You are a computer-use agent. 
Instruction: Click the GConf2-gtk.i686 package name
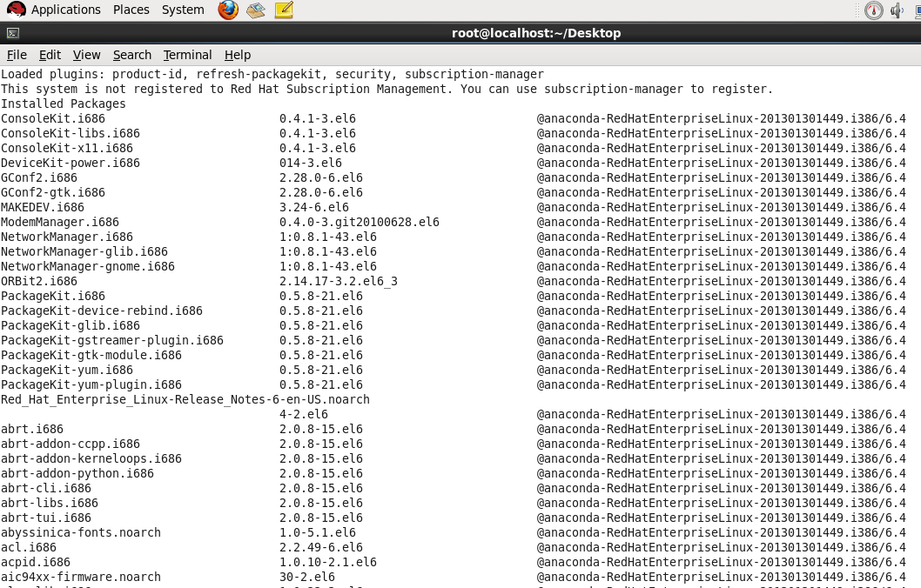(x=53, y=192)
